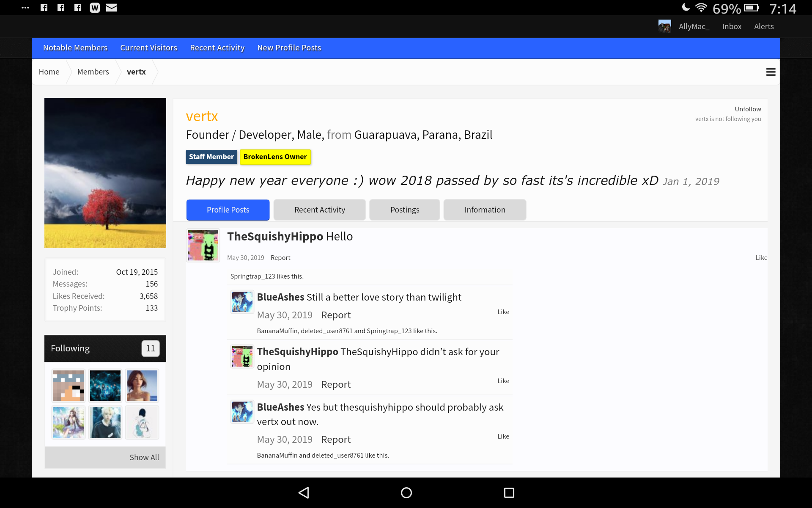
Task: Open Likes Received count 3,658
Action: [x=148, y=296]
